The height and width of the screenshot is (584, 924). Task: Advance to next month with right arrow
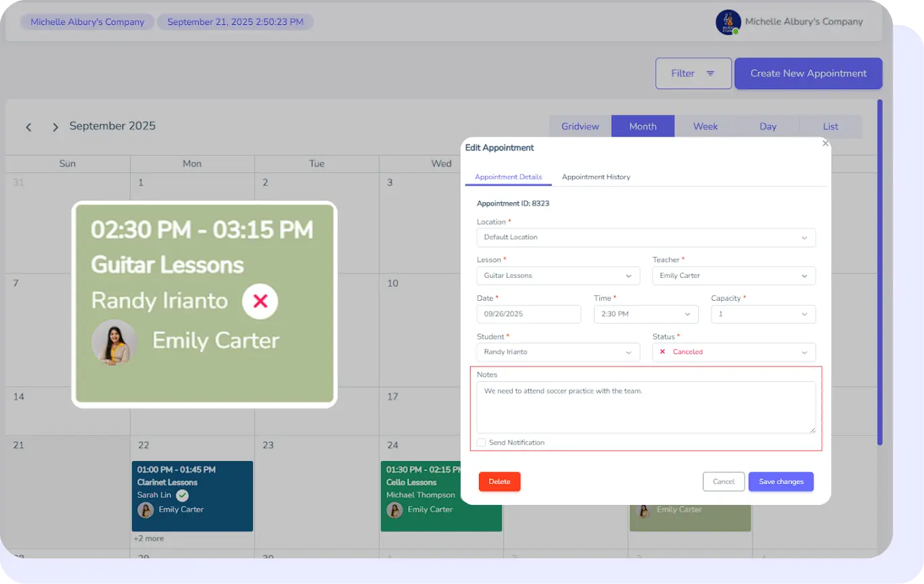point(55,127)
